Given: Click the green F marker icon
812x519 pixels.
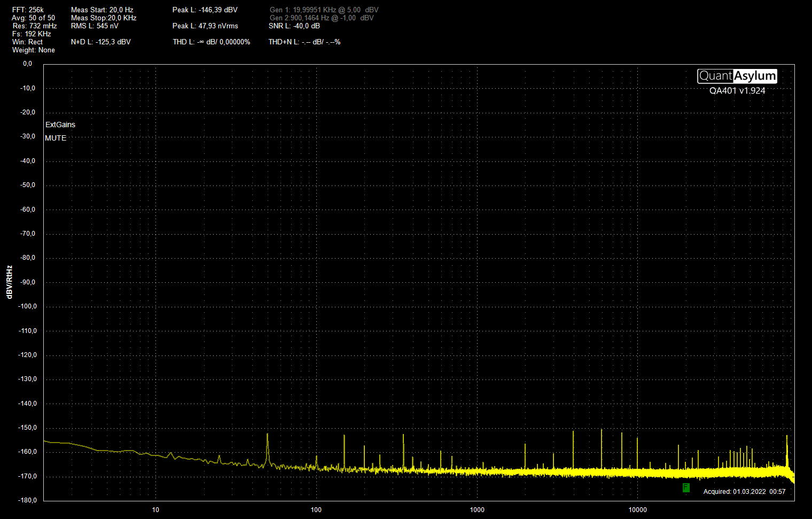Looking at the screenshot, I should pyautogui.click(x=686, y=487).
